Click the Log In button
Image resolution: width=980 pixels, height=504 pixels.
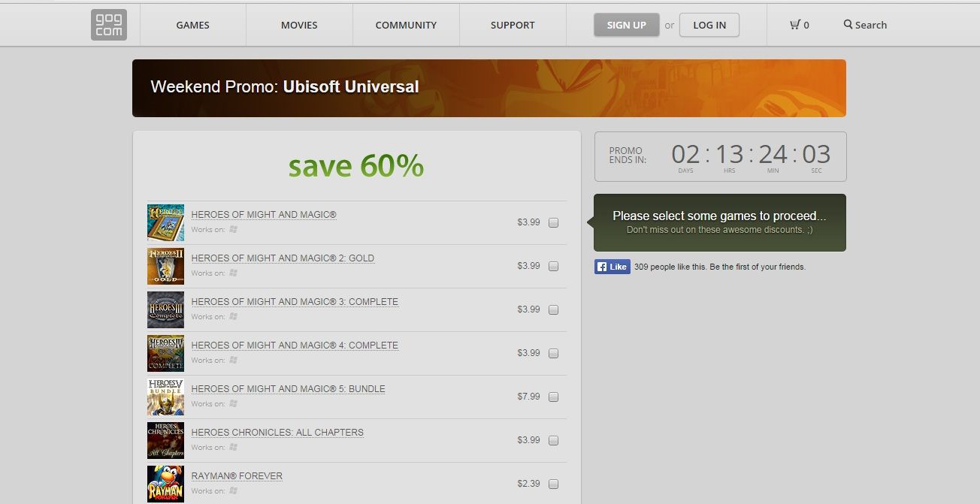click(x=709, y=25)
